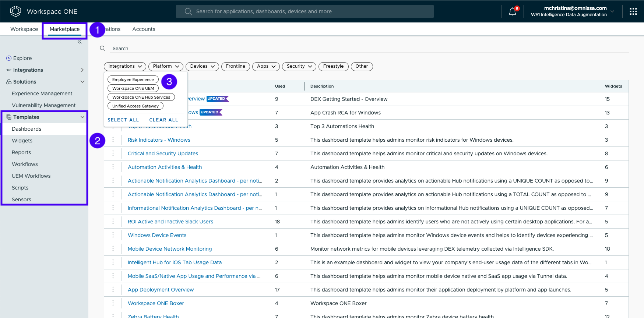Select Widgets under Templates

tap(22, 141)
